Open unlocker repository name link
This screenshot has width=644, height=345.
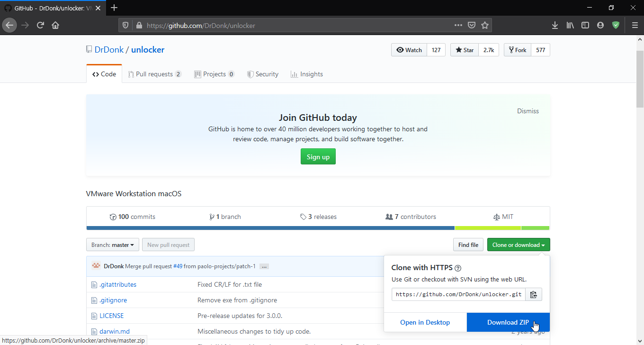coord(148,50)
